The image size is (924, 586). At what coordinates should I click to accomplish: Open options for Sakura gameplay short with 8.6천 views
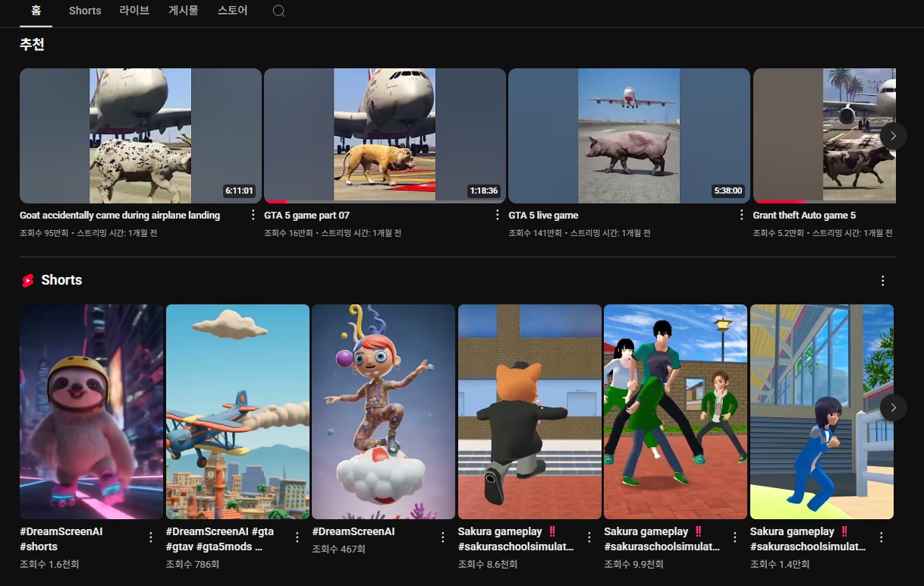589,537
